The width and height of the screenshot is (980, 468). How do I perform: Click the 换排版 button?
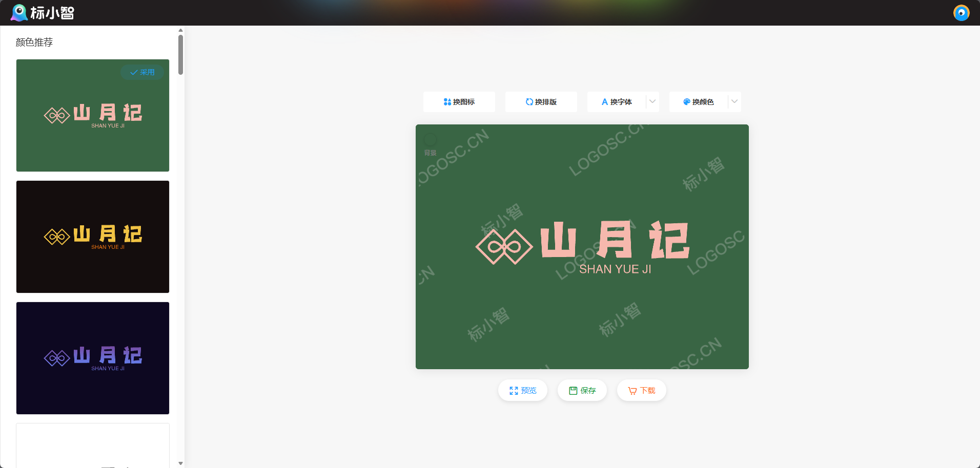pyautogui.click(x=541, y=102)
